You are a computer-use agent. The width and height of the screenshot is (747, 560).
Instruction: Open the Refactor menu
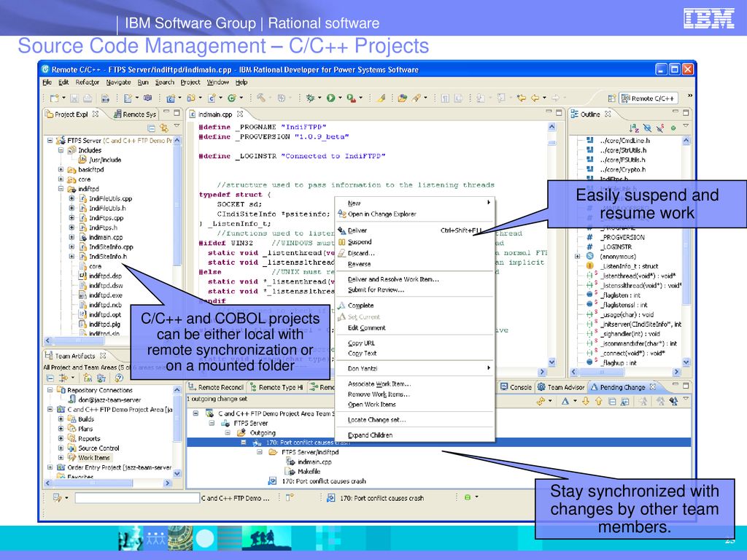[x=88, y=82]
